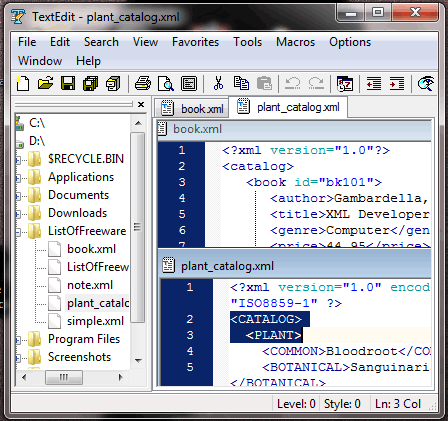The image size is (448, 421).
Task: Open the Search menu
Action: click(101, 42)
